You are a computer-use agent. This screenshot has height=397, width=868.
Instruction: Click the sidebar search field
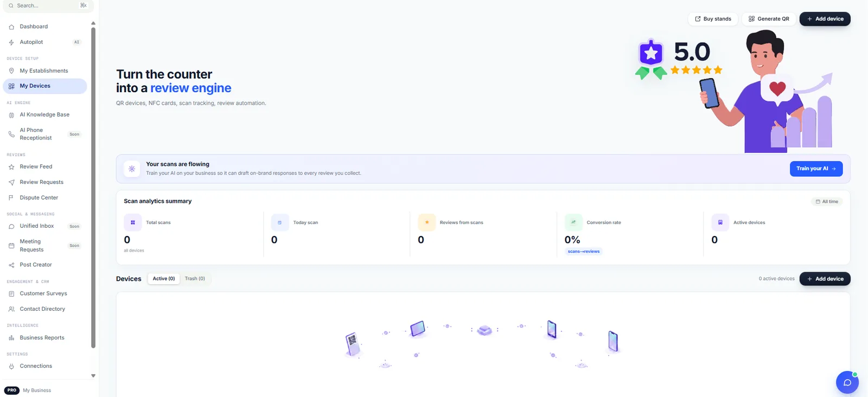pyautogui.click(x=48, y=6)
